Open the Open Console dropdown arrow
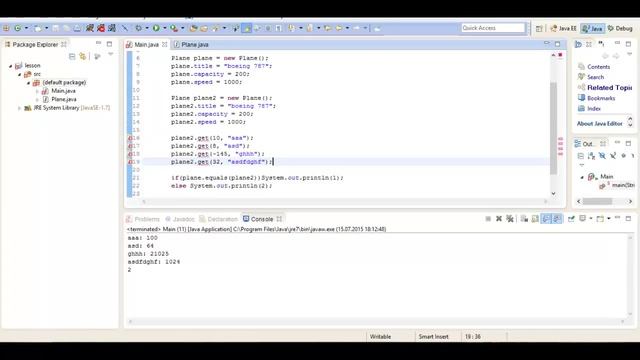Screen dimensions: 640x360 (609, 219)
